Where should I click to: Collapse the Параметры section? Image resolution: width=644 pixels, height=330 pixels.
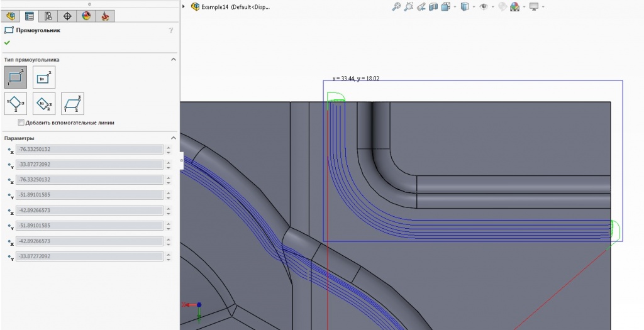pos(174,138)
